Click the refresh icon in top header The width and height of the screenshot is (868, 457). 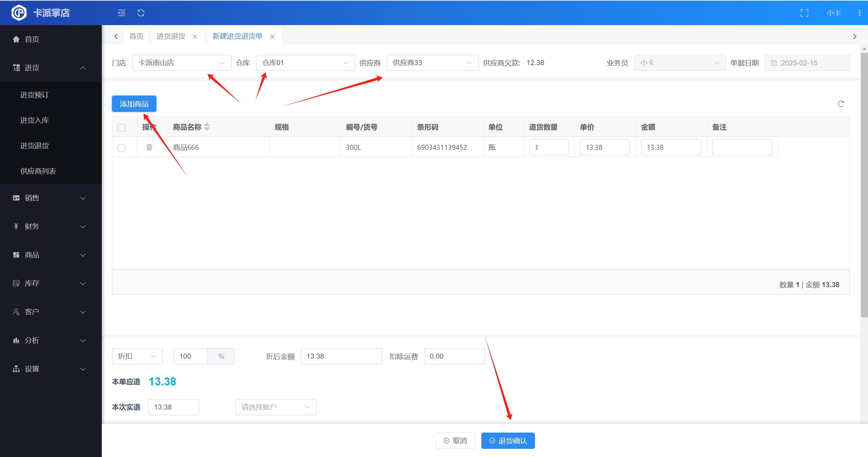point(141,13)
